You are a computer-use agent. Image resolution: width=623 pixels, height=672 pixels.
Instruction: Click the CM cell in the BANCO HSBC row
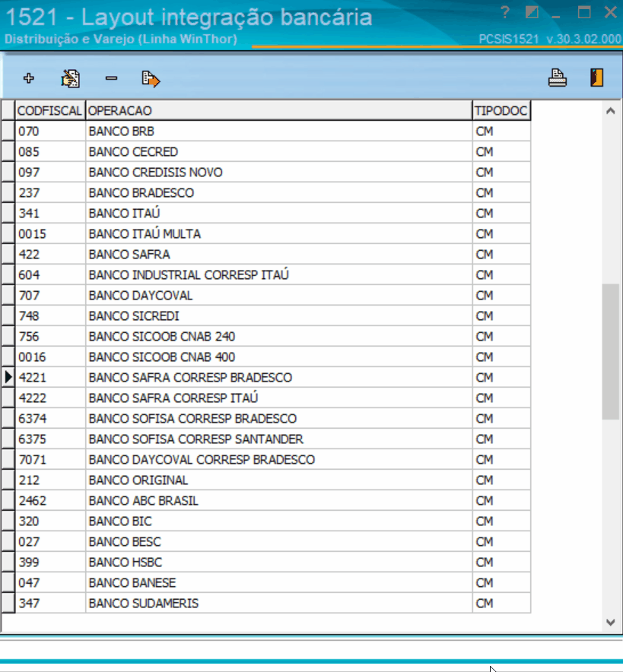click(x=501, y=563)
